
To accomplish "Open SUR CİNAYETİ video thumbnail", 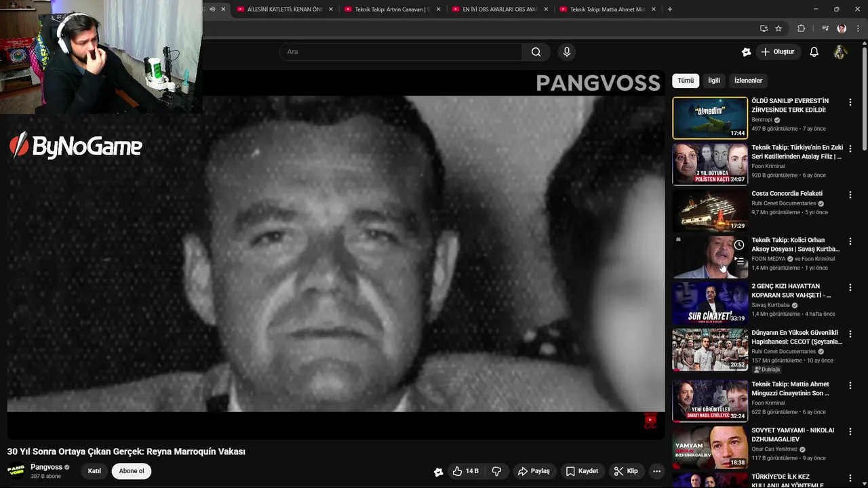I will point(710,303).
